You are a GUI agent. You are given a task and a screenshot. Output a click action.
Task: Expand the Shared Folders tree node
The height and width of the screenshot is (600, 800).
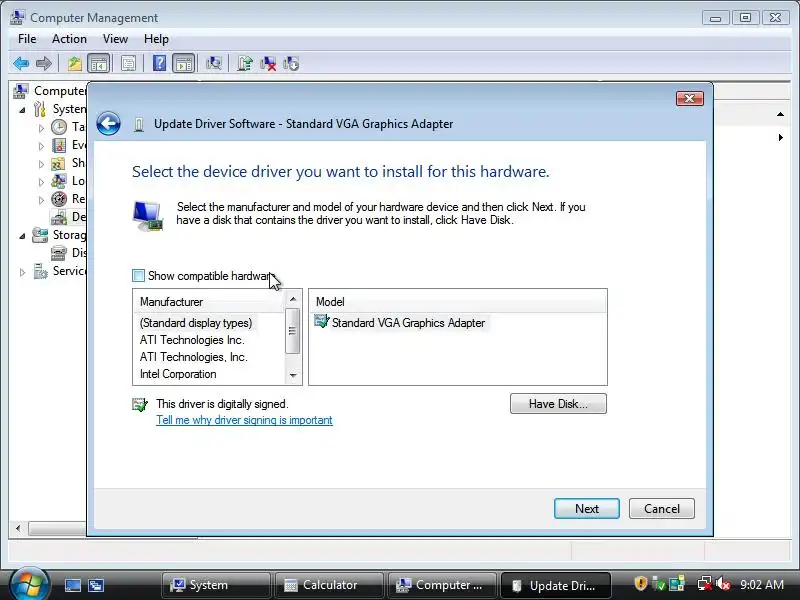pos(41,164)
